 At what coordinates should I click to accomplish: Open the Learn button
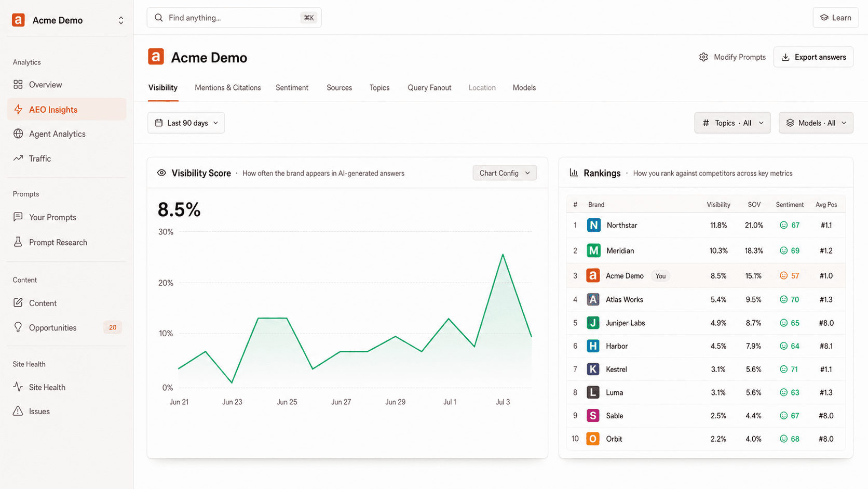835,18
